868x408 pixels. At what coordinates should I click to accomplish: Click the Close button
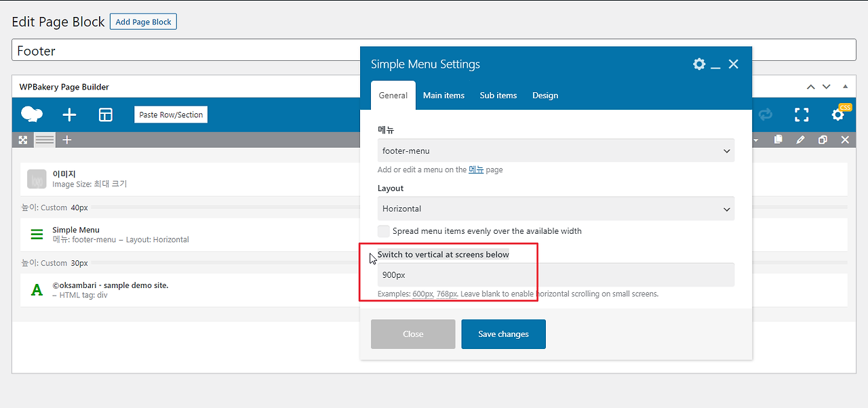click(x=413, y=334)
